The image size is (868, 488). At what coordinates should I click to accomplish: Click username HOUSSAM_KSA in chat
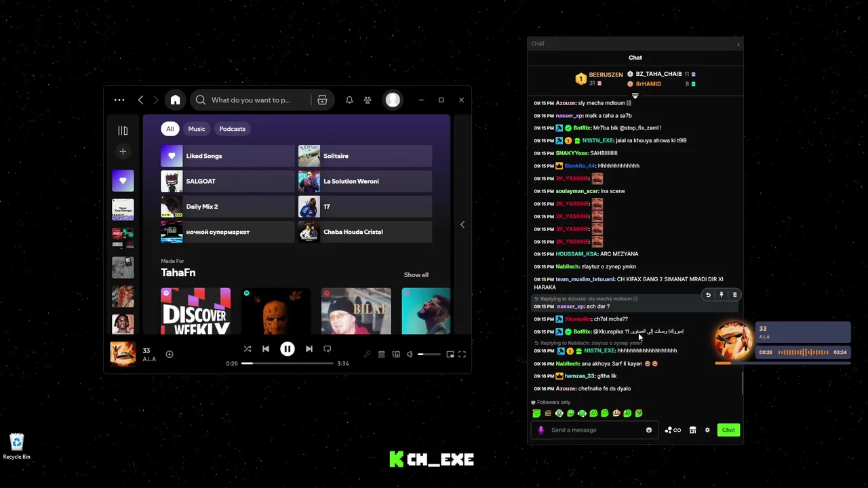(x=576, y=254)
